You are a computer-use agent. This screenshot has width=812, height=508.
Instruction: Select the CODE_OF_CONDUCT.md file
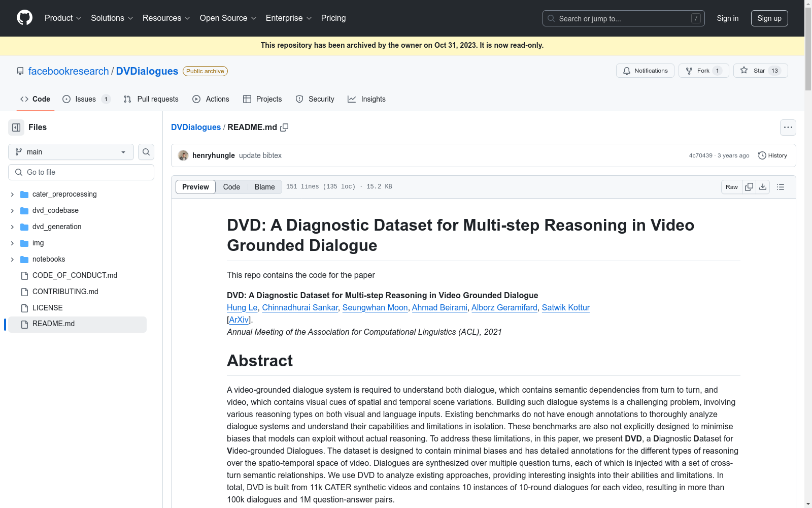point(75,275)
